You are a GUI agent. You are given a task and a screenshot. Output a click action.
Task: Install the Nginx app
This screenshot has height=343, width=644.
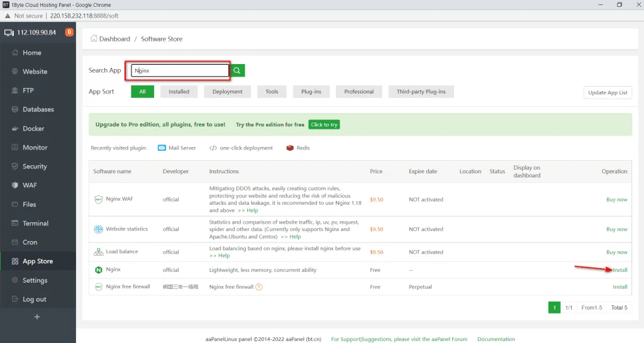(619, 270)
